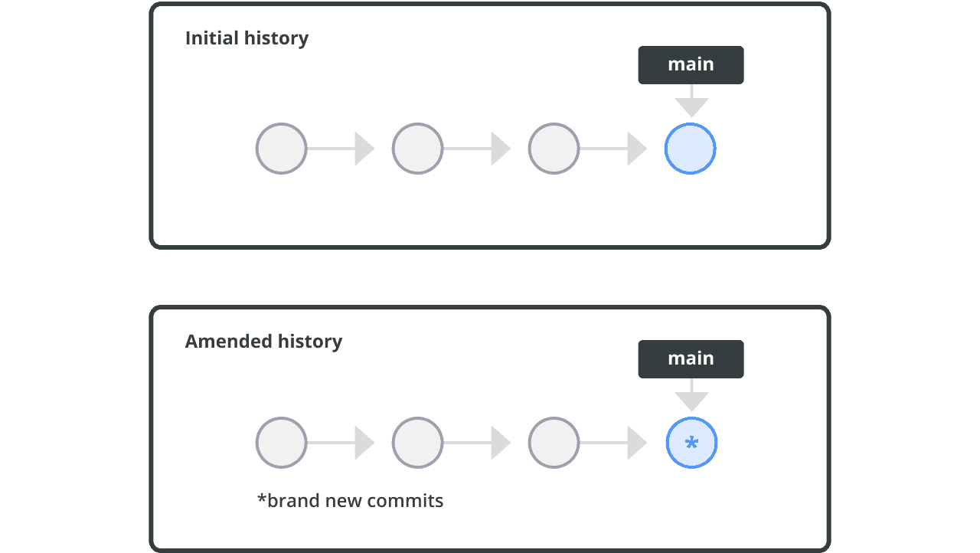
Task: Select the third gray commit in Initial history
Action: tap(554, 149)
